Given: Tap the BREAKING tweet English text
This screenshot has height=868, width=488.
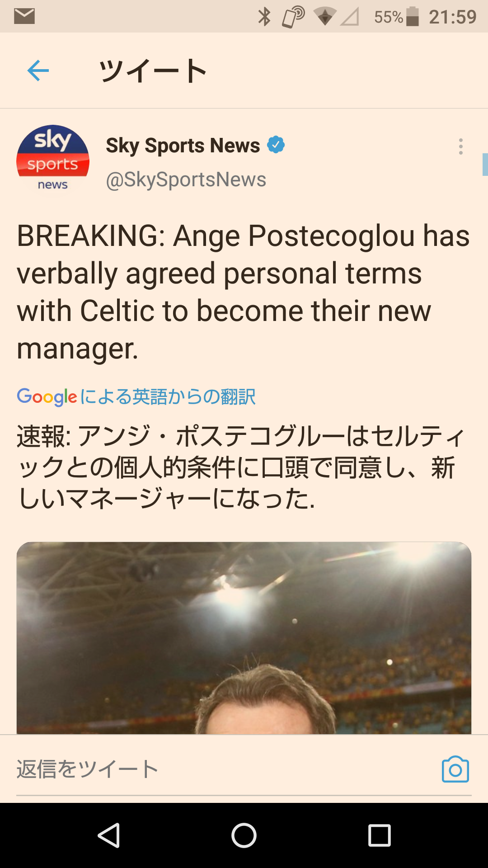Looking at the screenshot, I should 243,292.
